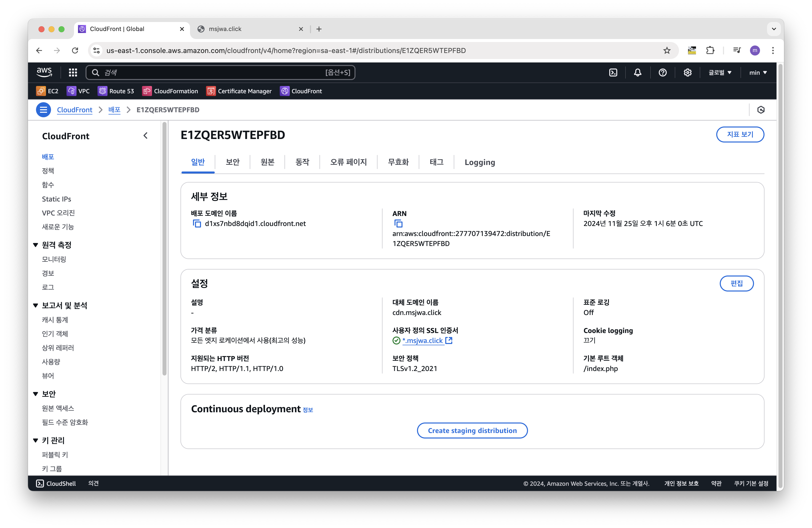Open CloudShell icon in top bar
The width and height of the screenshot is (812, 528).
[613, 72]
